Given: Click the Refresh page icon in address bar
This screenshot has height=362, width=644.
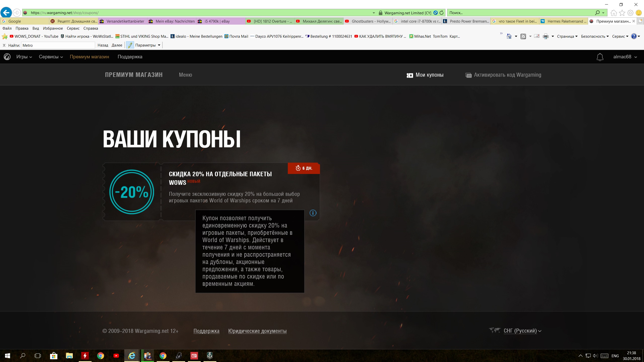Looking at the screenshot, I should (441, 13).
